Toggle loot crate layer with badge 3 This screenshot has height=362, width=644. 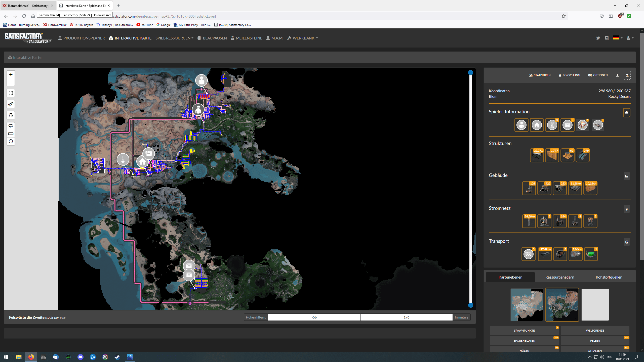567,125
